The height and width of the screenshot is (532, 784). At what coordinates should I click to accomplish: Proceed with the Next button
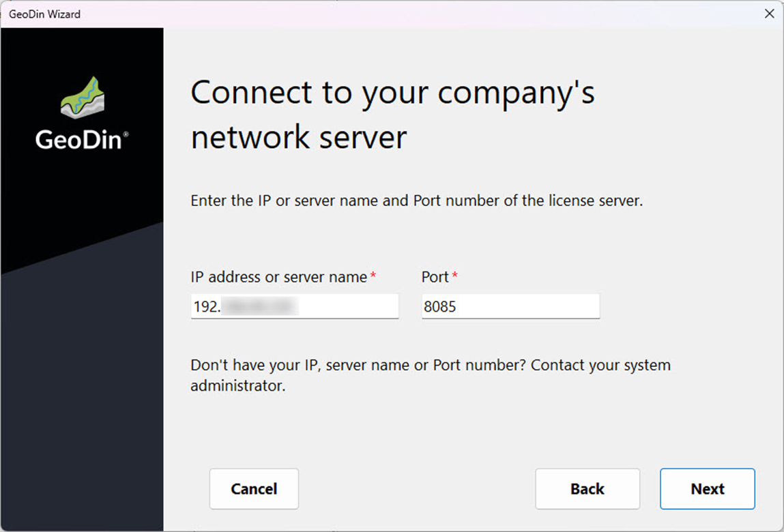[x=707, y=489]
